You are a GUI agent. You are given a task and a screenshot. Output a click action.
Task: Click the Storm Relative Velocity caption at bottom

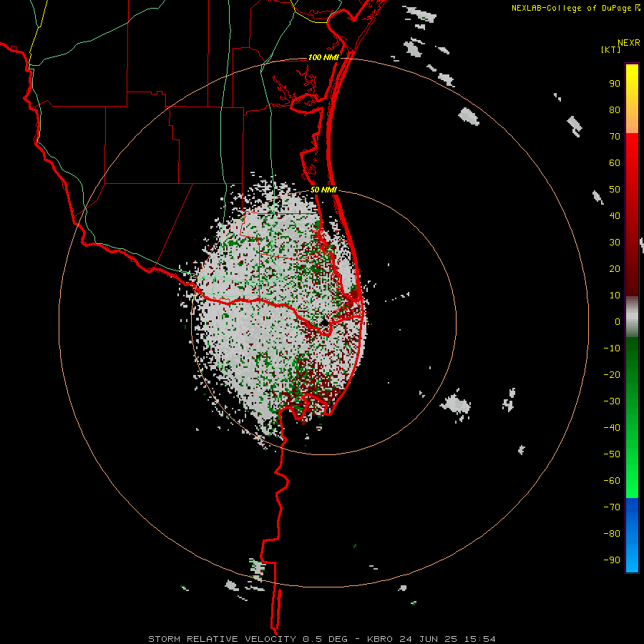point(321,639)
